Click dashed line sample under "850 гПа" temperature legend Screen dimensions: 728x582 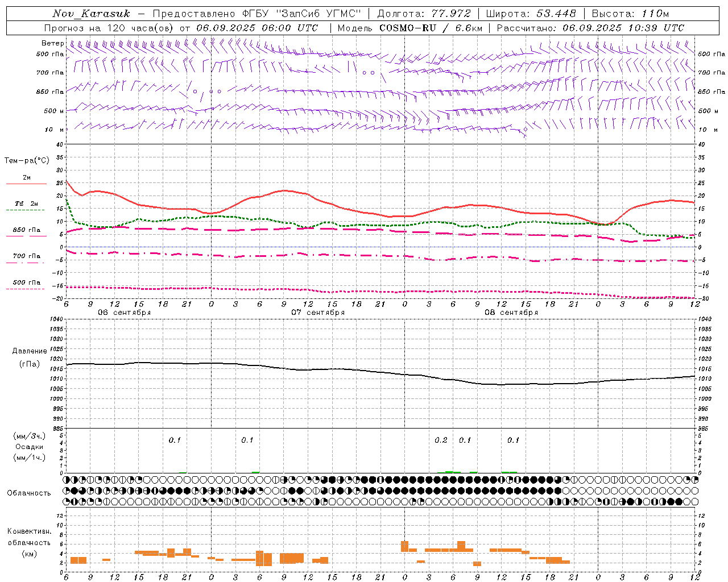pyautogui.click(x=26, y=236)
